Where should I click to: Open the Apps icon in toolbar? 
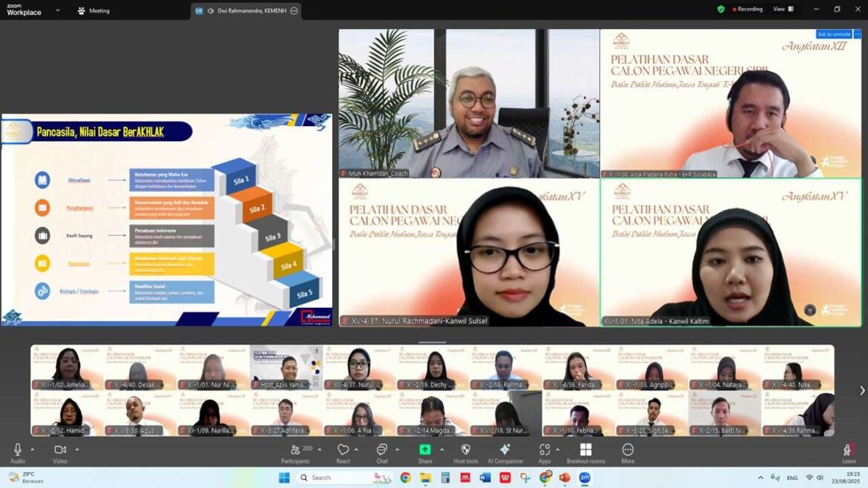pos(545,453)
